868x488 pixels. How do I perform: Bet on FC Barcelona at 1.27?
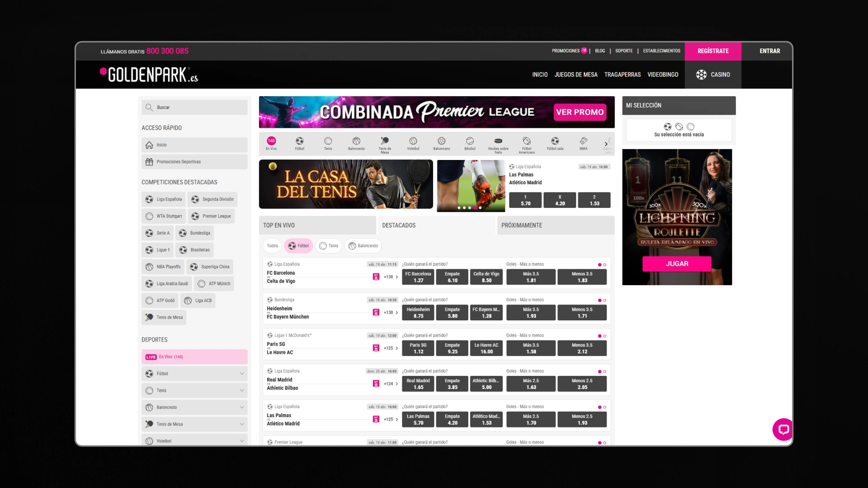click(x=418, y=277)
